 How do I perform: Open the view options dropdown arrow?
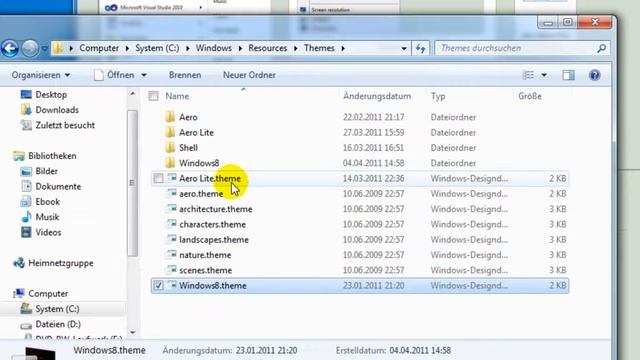(544, 76)
